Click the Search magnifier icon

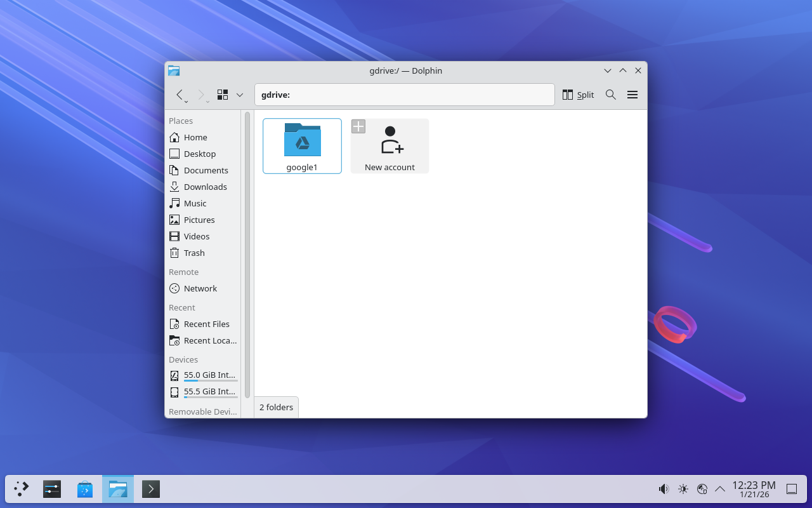[x=610, y=95]
